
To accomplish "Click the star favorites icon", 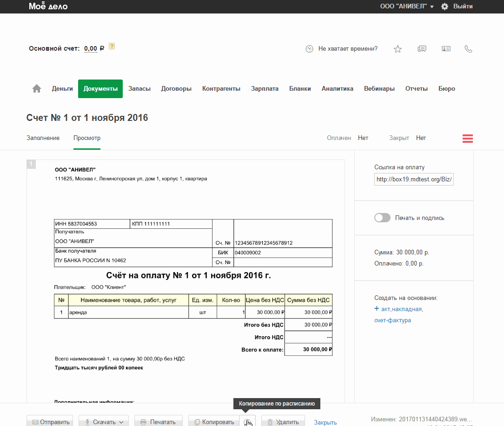I will point(398,49).
